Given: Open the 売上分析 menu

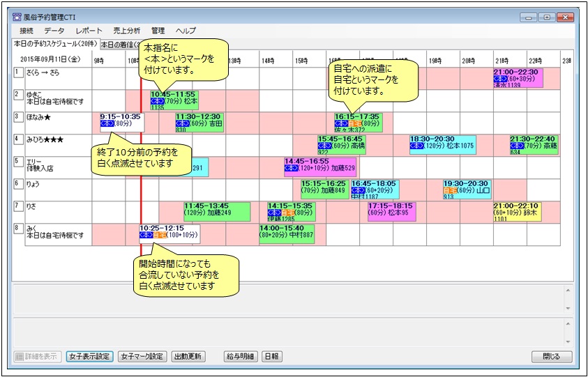Looking at the screenshot, I should tap(126, 31).
